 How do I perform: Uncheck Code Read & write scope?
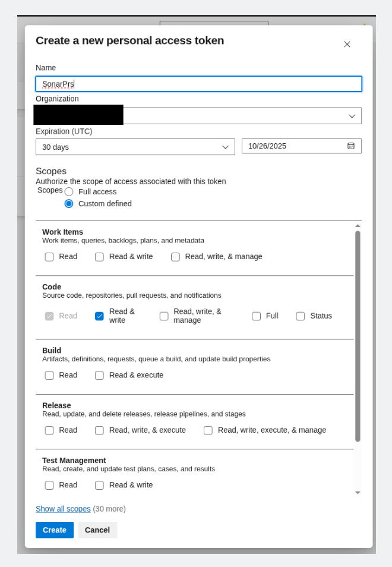(99, 316)
